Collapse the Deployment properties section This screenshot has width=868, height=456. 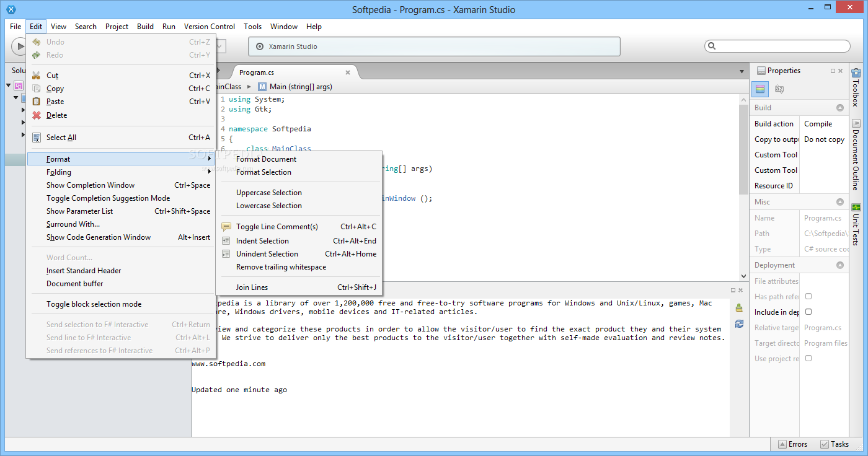click(x=840, y=265)
